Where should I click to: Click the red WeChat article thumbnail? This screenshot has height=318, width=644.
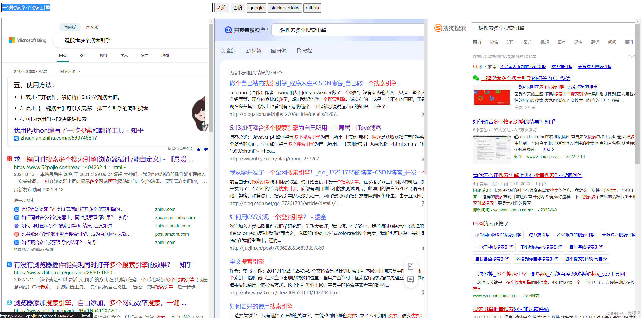click(x=492, y=97)
